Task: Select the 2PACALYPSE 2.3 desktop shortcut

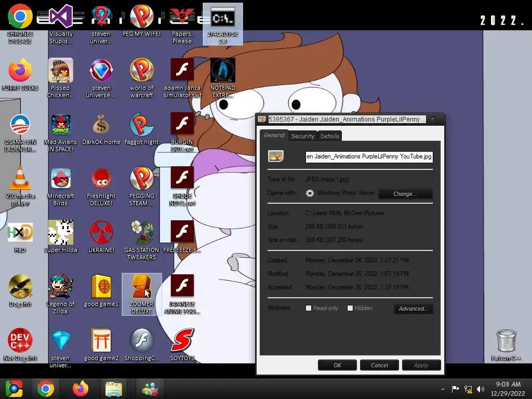Action: tap(222, 24)
